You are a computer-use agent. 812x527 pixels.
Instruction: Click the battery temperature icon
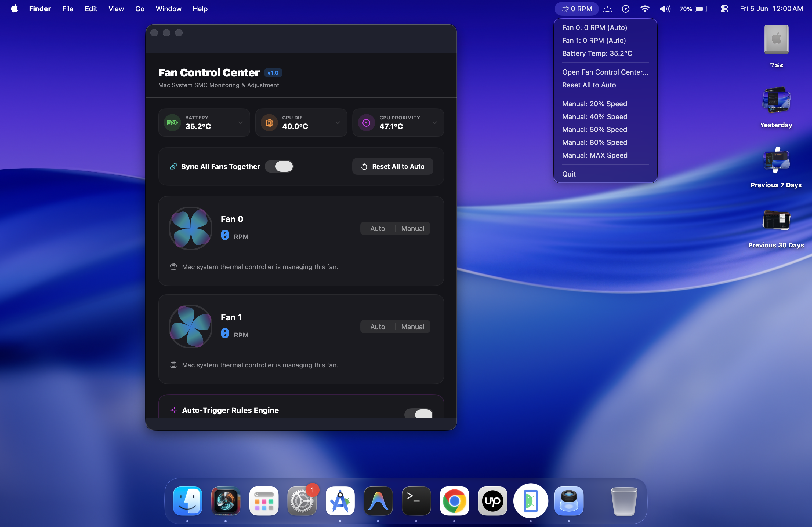click(x=172, y=123)
